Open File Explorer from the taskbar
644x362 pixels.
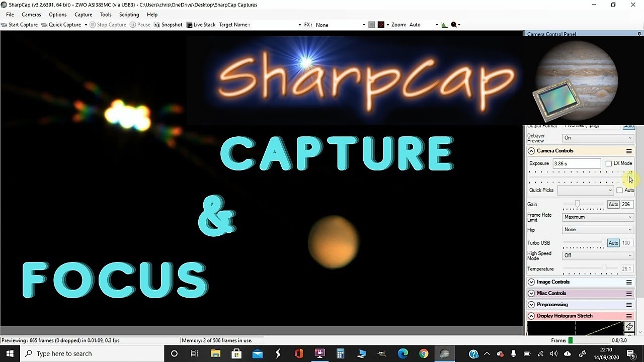click(215, 353)
